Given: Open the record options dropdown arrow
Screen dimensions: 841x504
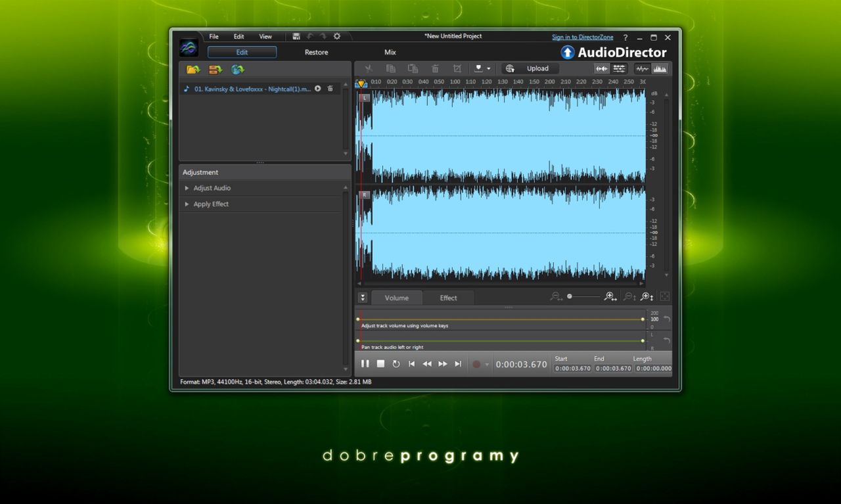Looking at the screenshot, I should [487, 365].
